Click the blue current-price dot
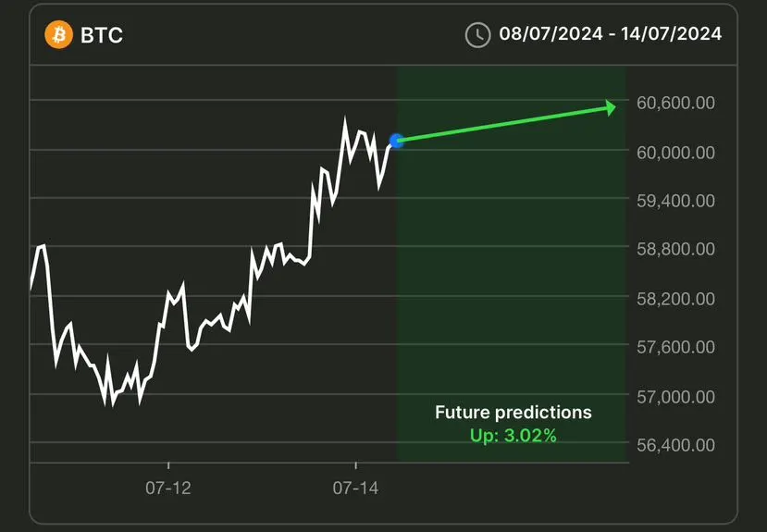 pyautogui.click(x=397, y=141)
